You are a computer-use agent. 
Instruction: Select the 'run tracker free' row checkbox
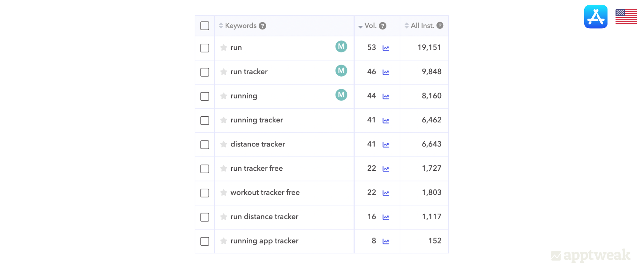pos(205,169)
